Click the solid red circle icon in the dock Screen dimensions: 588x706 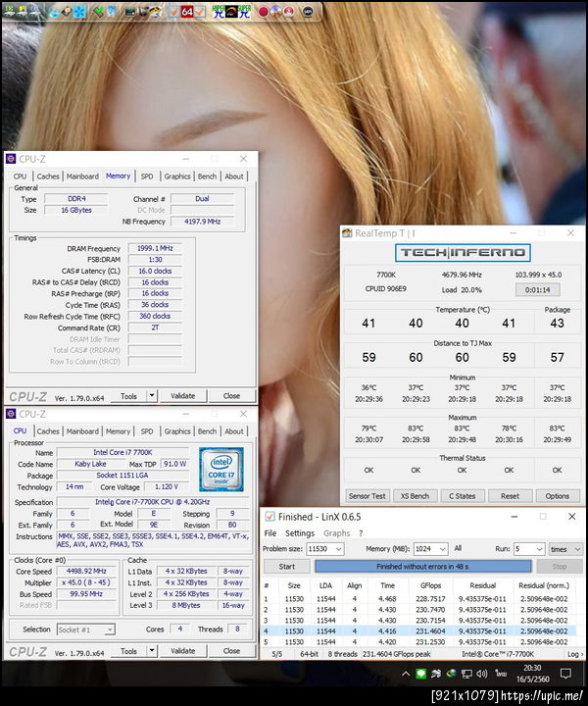[x=264, y=12]
